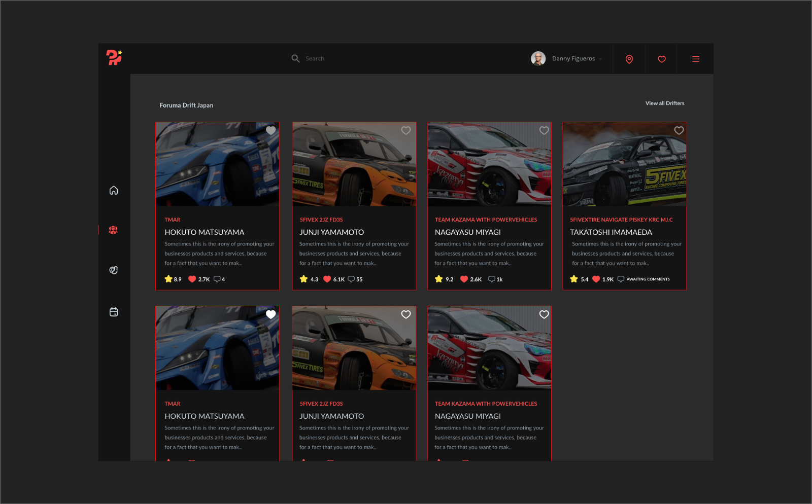Click Danny Figueros profile avatar

538,58
